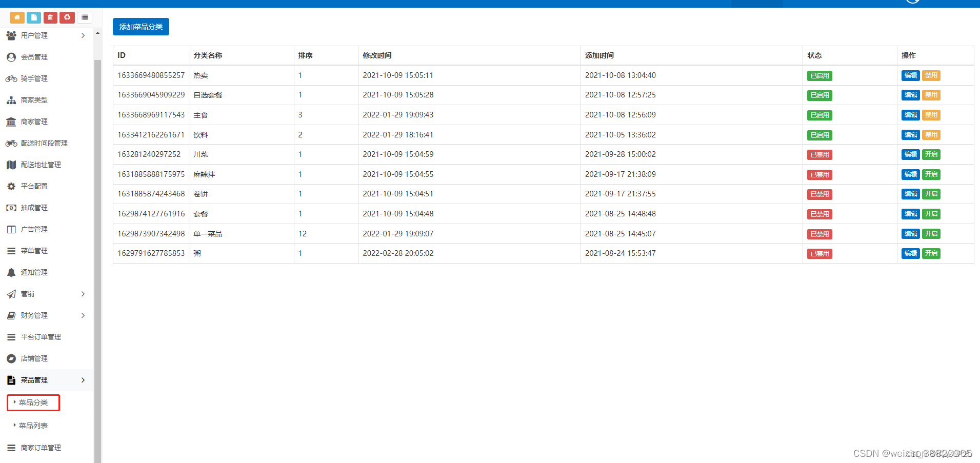The width and height of the screenshot is (980, 463).
Task: Click the bank icon beside 商家管理
Action: coord(11,121)
